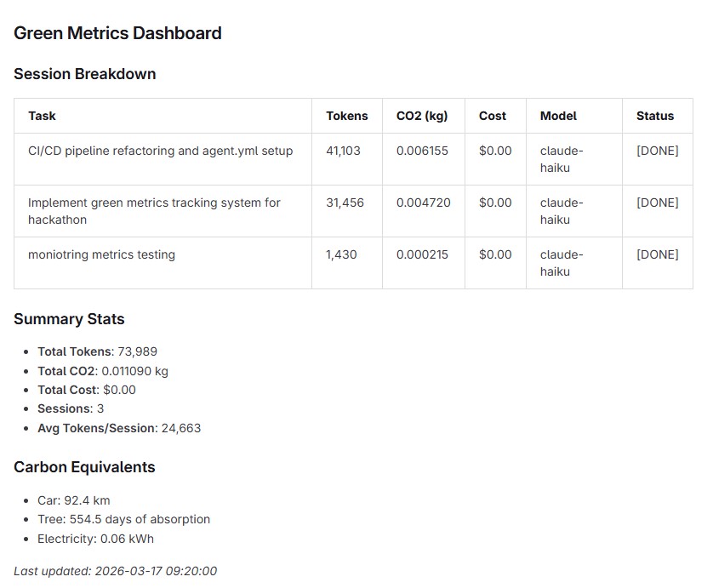The height and width of the screenshot is (588, 713).
Task: Select the Session Breakdown heading
Action: point(85,74)
